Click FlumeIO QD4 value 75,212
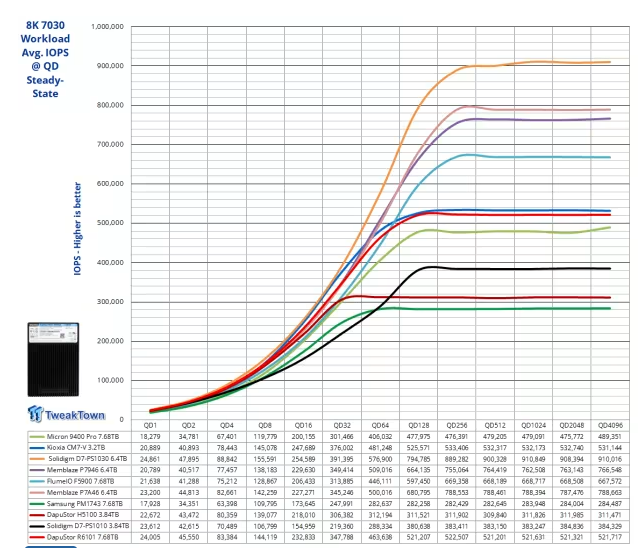This screenshot has width=640, height=548. (227, 481)
